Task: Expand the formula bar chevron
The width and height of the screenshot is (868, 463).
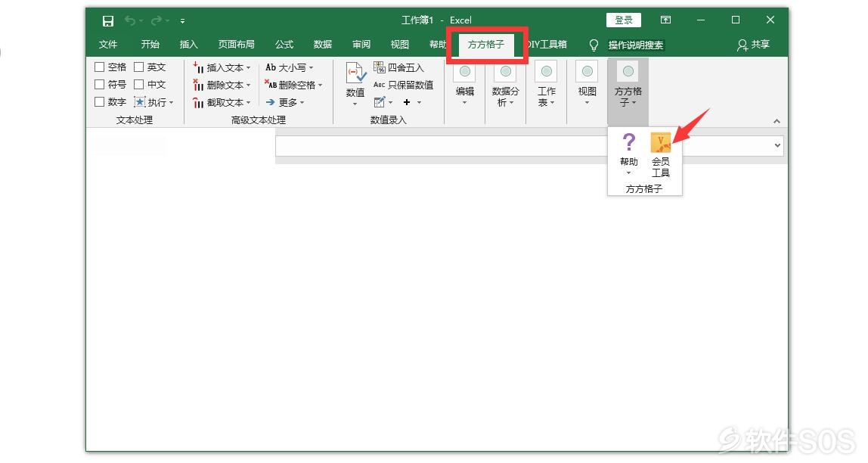Action: 777,146
